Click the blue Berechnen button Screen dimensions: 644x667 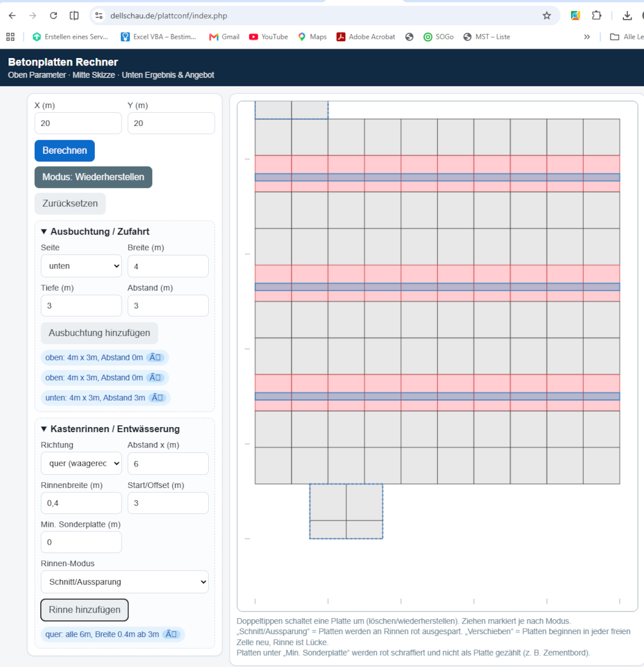click(x=64, y=150)
